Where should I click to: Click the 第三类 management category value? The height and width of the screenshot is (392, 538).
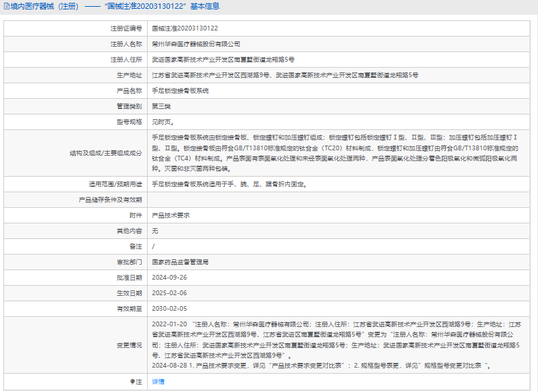[161, 106]
